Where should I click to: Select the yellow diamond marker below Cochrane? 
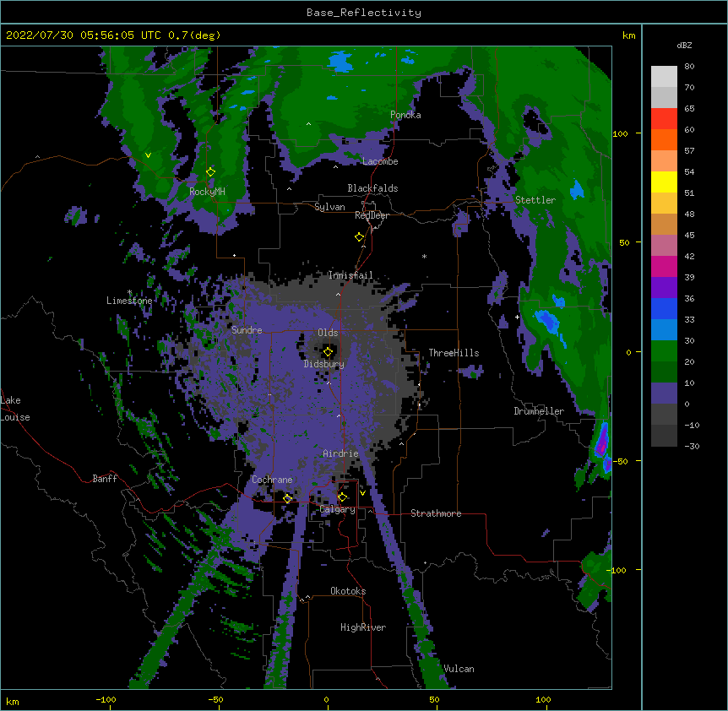(x=287, y=498)
